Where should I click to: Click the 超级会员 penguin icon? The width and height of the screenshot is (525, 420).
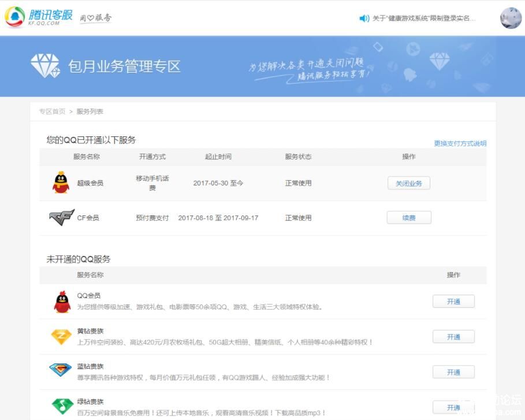pos(61,183)
